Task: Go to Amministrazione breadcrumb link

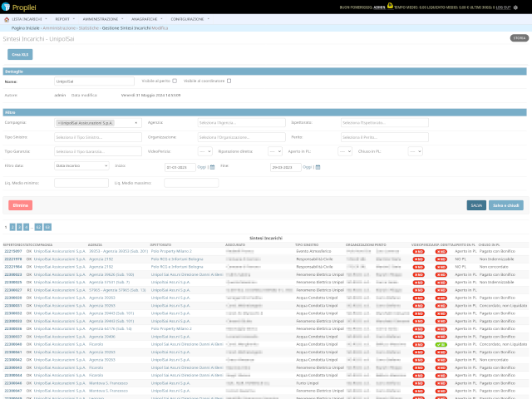Action: pos(59,28)
